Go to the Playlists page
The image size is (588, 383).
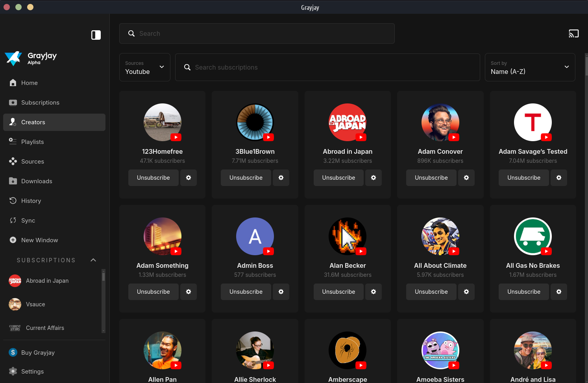pyautogui.click(x=32, y=142)
